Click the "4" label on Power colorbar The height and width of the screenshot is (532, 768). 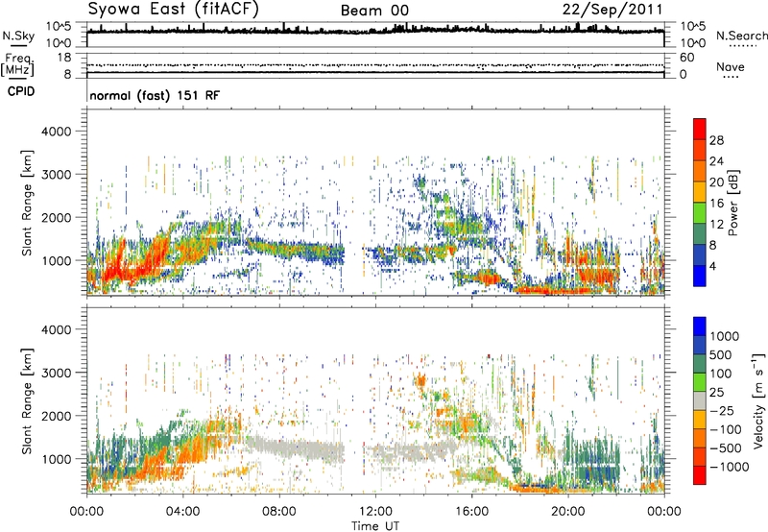[712, 267]
